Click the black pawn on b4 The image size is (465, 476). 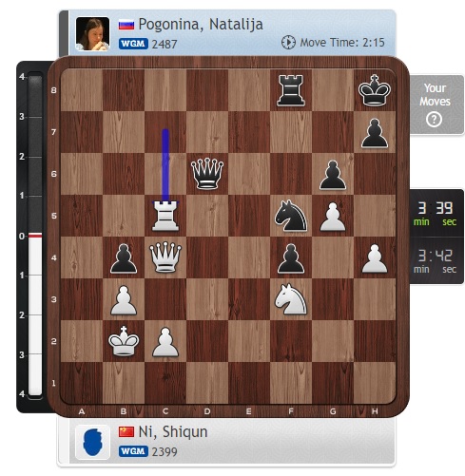pyautogui.click(x=124, y=258)
